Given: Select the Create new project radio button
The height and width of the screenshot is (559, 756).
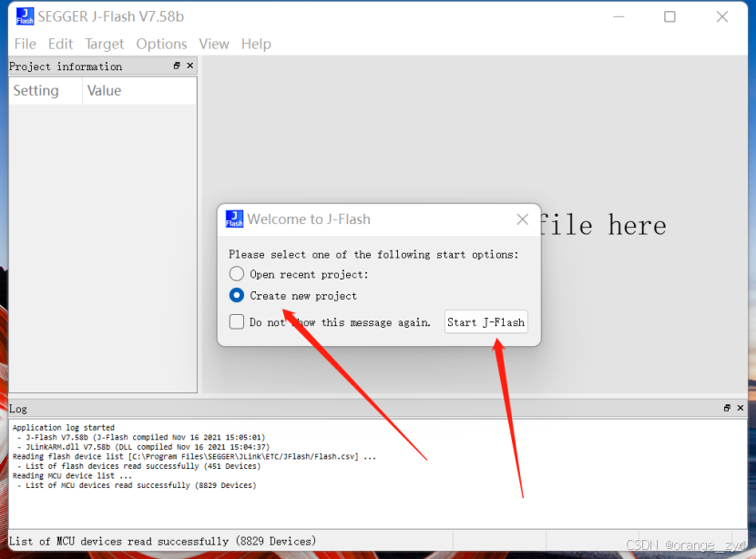Looking at the screenshot, I should (236, 295).
